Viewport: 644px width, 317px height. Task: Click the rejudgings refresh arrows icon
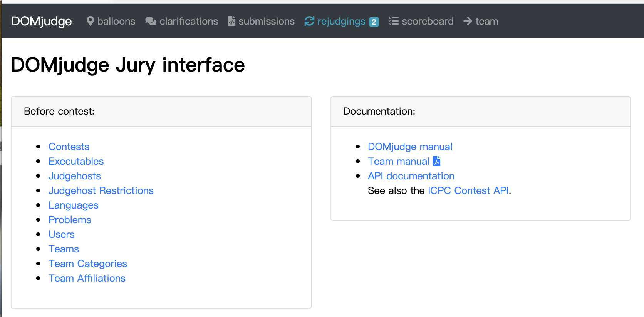coord(309,21)
